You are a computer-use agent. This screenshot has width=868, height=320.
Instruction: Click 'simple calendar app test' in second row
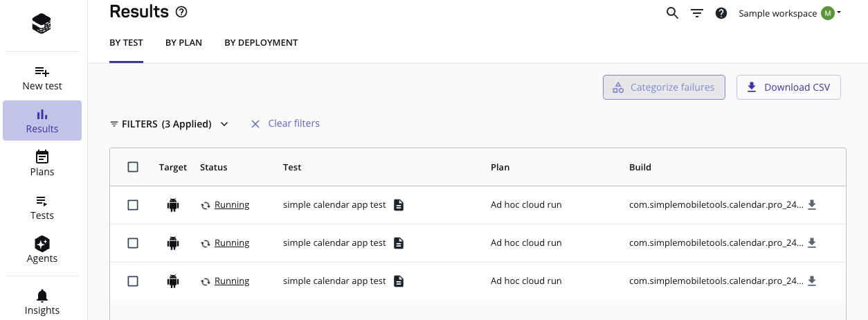pos(334,243)
